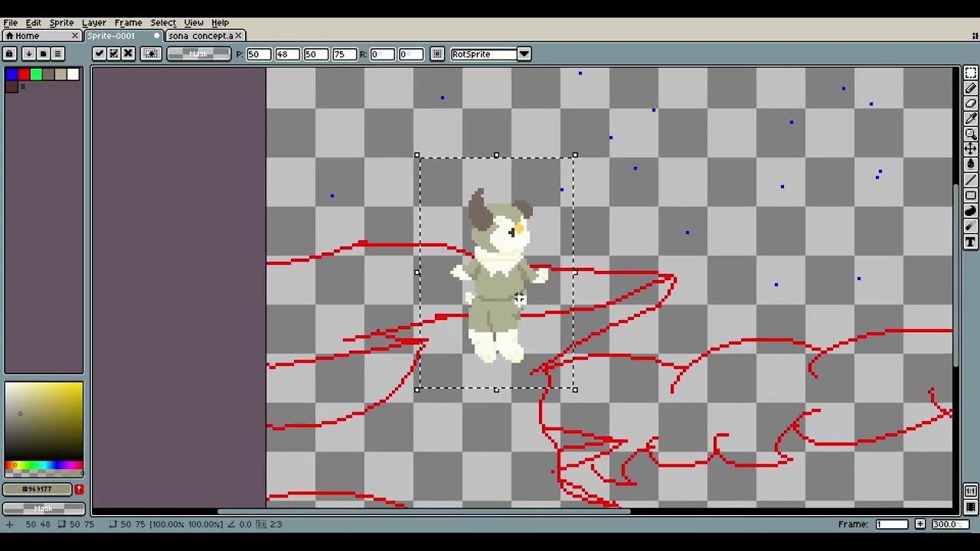980x551 pixels.
Task: Open the Help menu
Action: coord(220,23)
